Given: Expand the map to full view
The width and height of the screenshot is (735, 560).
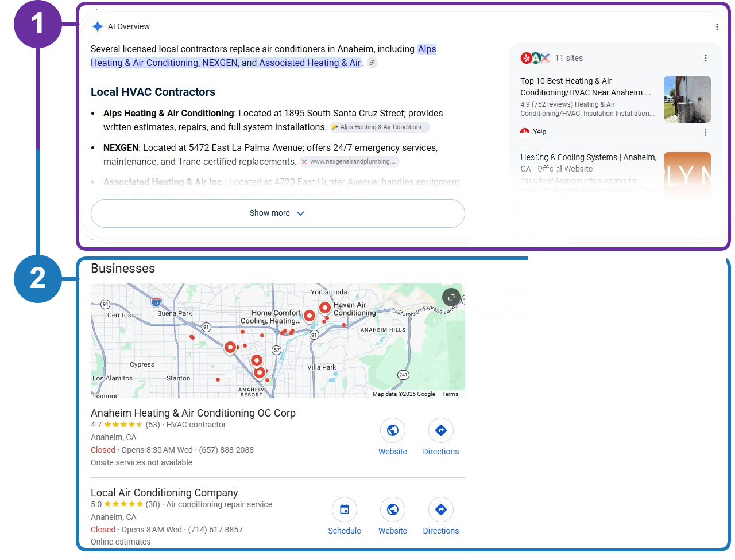Looking at the screenshot, I should 451,297.
